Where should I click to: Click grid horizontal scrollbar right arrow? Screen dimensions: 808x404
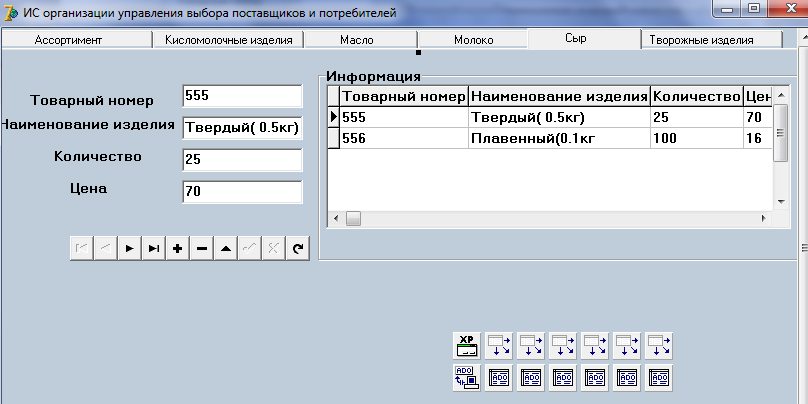tap(764, 218)
